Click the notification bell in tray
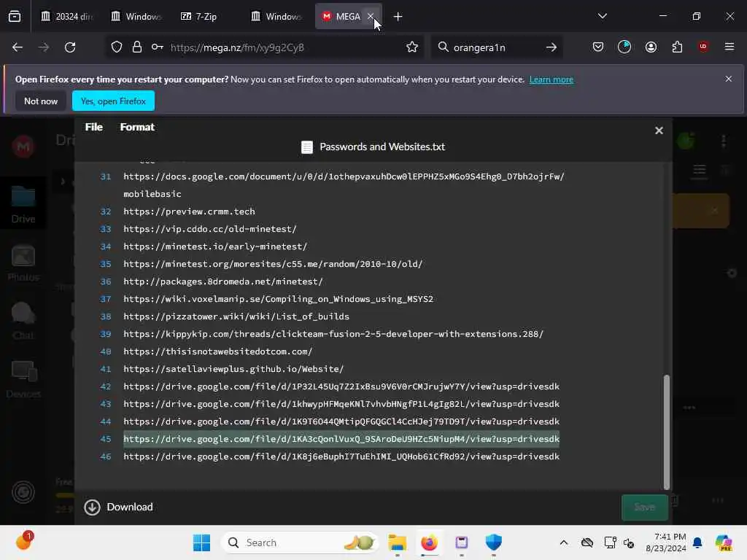Image resolution: width=747 pixels, height=560 pixels. click(x=697, y=542)
